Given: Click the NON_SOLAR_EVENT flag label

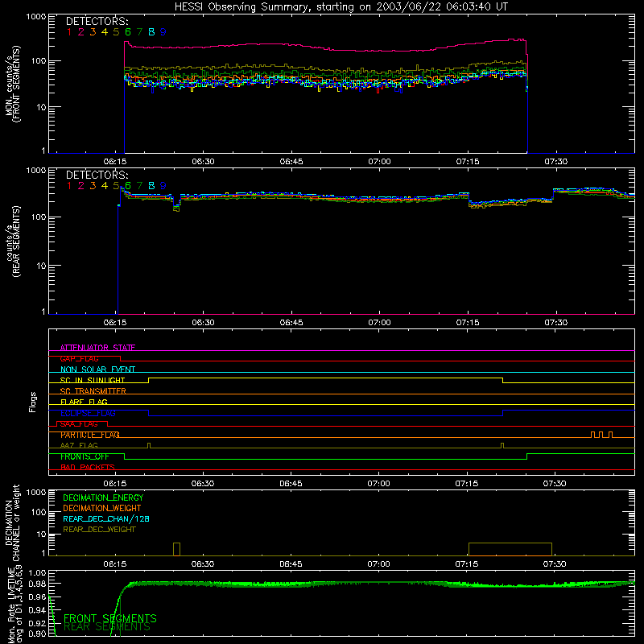Looking at the screenshot, I should coord(97,369).
